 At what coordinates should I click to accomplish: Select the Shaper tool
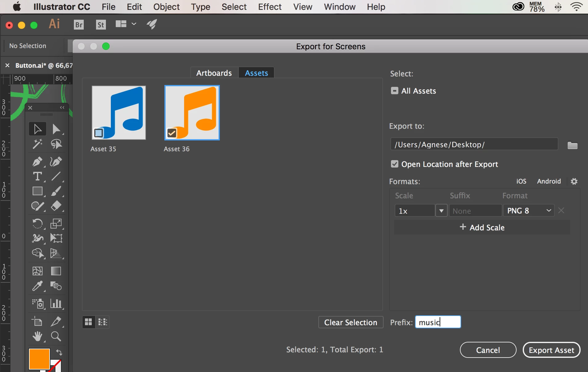pyautogui.click(x=38, y=206)
